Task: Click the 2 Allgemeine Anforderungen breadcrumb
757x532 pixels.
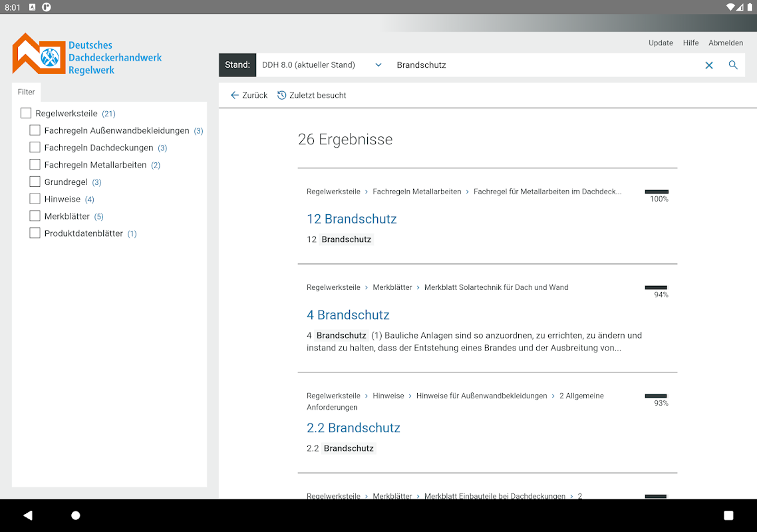Action: click(x=455, y=402)
